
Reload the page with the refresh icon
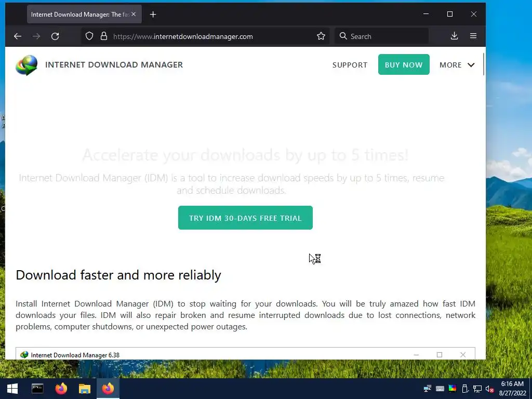coord(55,36)
